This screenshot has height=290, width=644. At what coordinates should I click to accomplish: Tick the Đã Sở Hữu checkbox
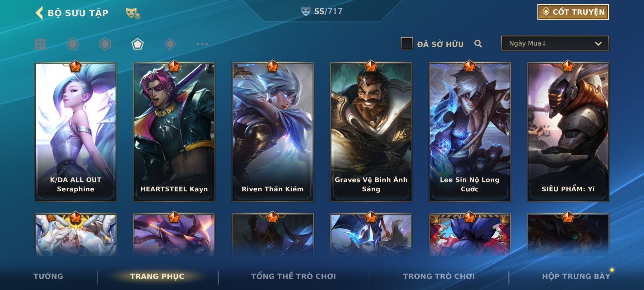pyautogui.click(x=407, y=43)
